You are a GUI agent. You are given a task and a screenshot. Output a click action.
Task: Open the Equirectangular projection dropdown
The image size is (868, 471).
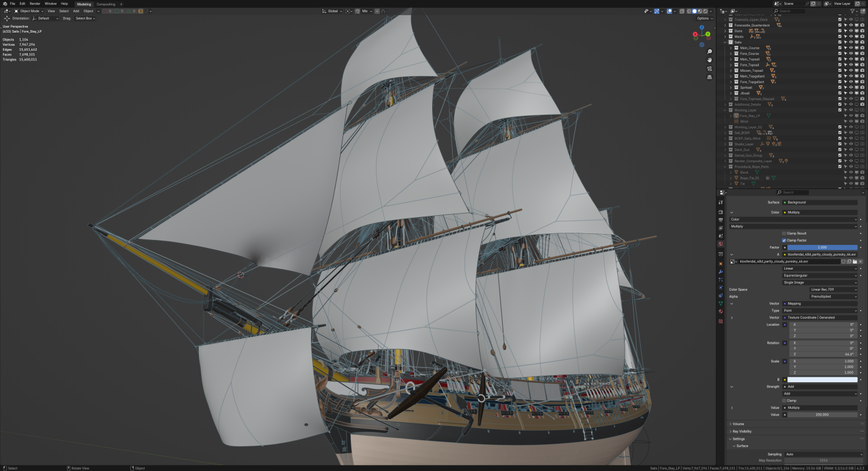pyautogui.click(x=820, y=276)
